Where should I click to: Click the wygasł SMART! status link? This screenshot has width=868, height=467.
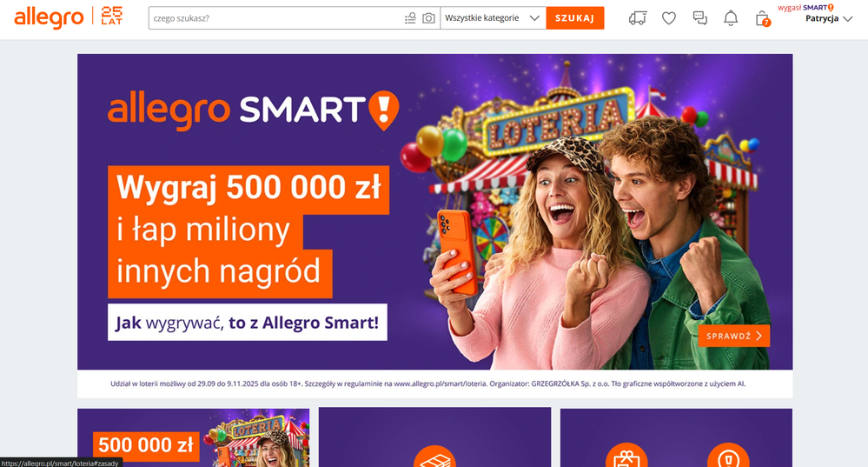click(x=805, y=7)
